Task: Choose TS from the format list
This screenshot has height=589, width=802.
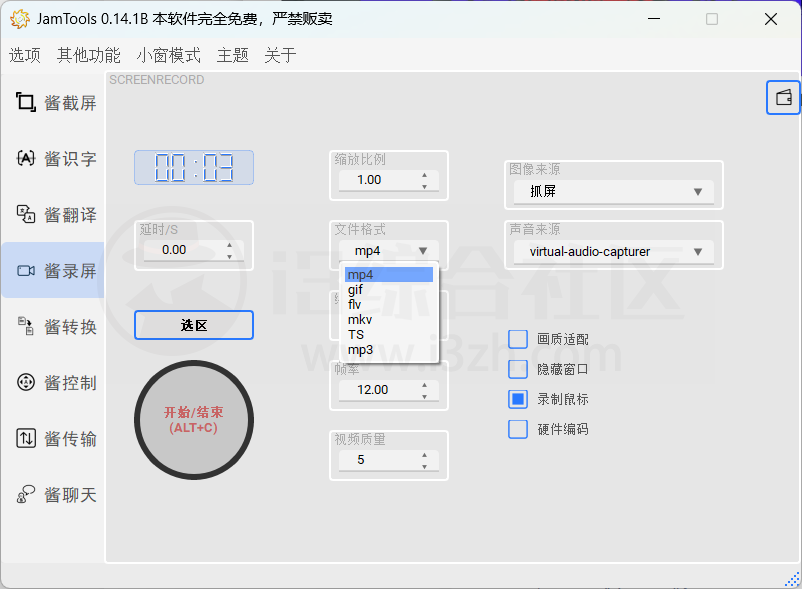Action: pyautogui.click(x=389, y=334)
